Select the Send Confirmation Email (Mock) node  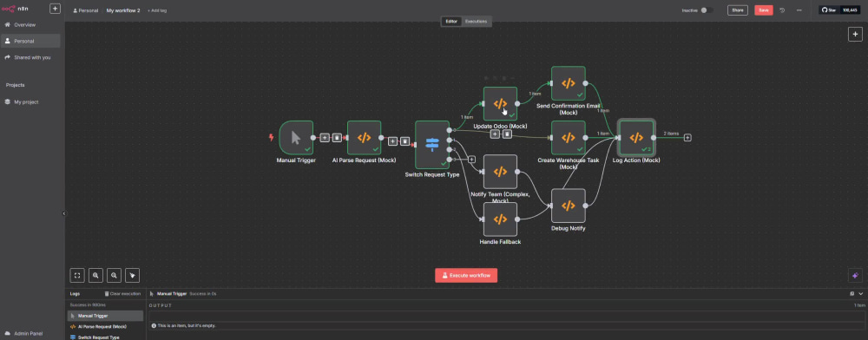568,83
